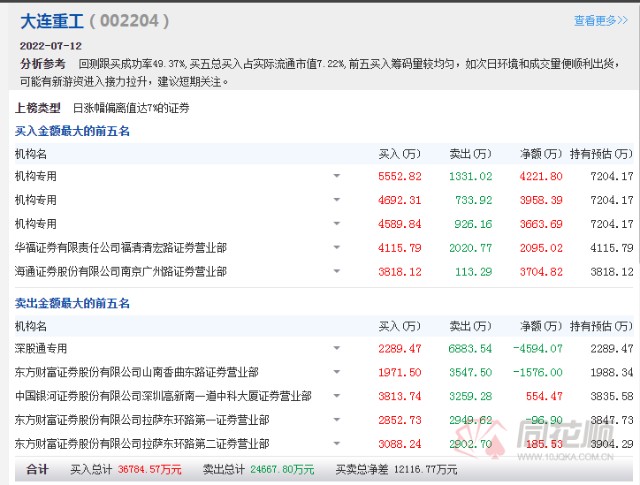640x485 pixels.
Task: Click 东方财富拉萨东环路第一证券营业部 name
Action: click(142, 420)
